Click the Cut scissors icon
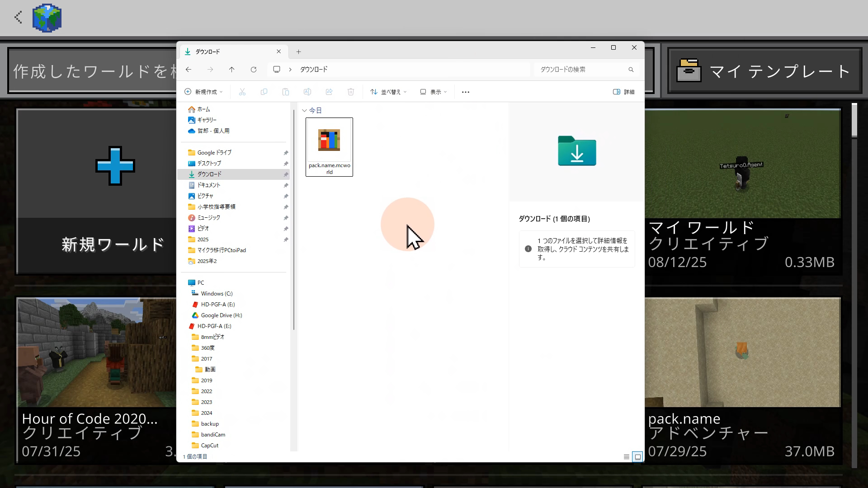 (x=242, y=92)
